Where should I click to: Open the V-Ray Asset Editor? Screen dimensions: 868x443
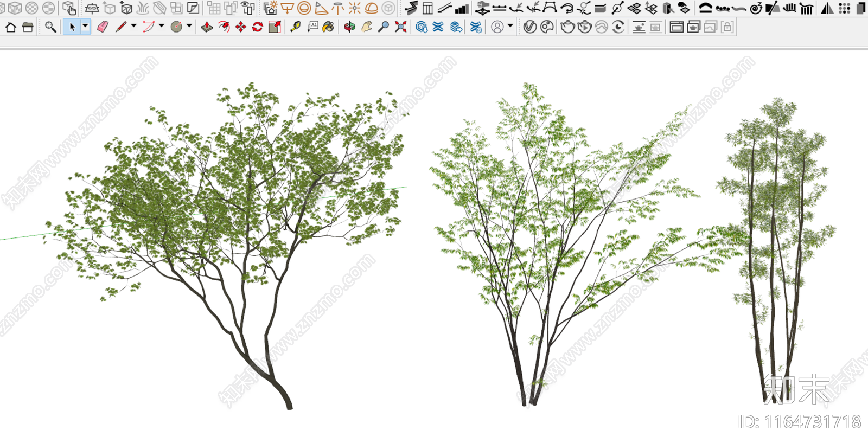click(530, 27)
